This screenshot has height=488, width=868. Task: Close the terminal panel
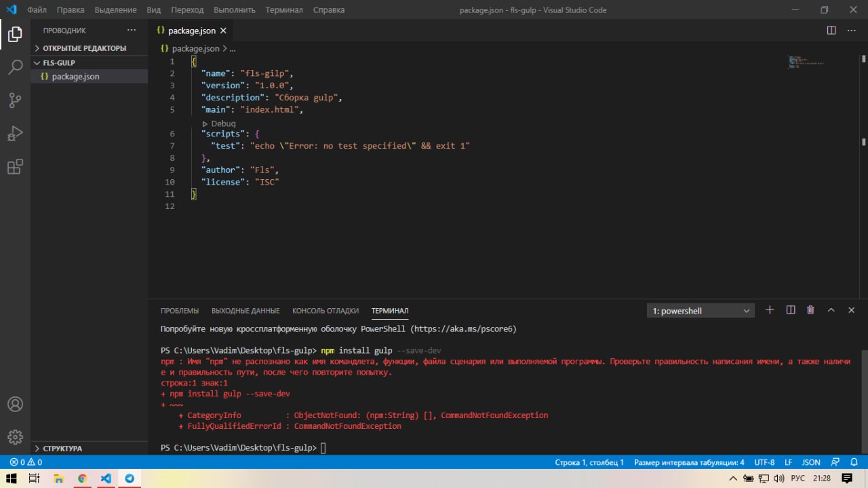click(x=852, y=310)
